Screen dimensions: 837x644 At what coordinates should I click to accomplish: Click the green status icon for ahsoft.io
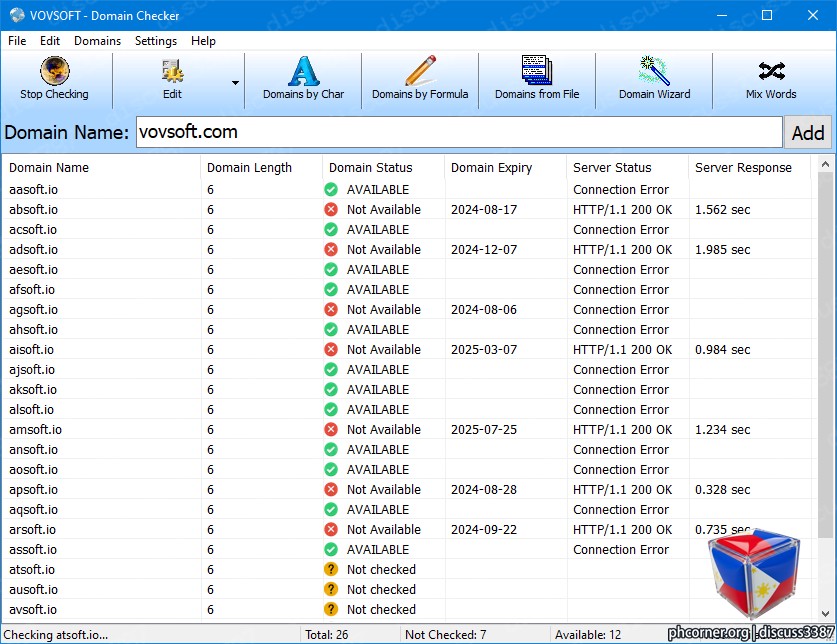[x=331, y=329]
